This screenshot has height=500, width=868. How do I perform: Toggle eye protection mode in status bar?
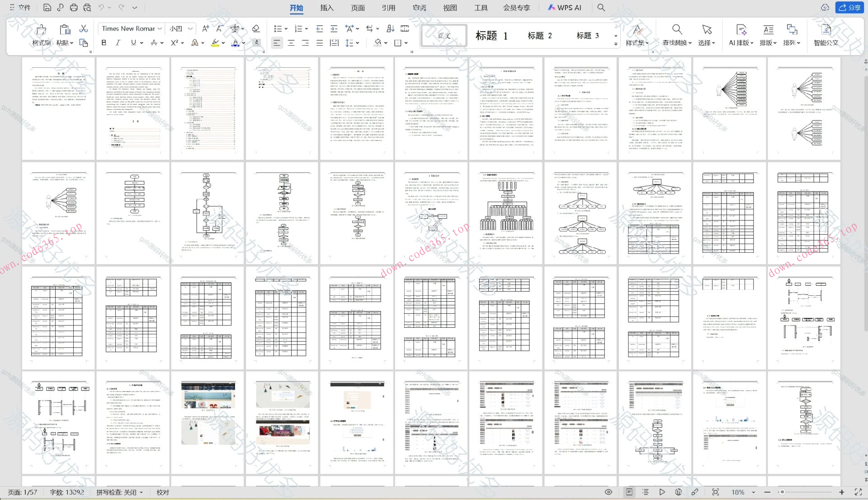pyautogui.click(x=609, y=492)
